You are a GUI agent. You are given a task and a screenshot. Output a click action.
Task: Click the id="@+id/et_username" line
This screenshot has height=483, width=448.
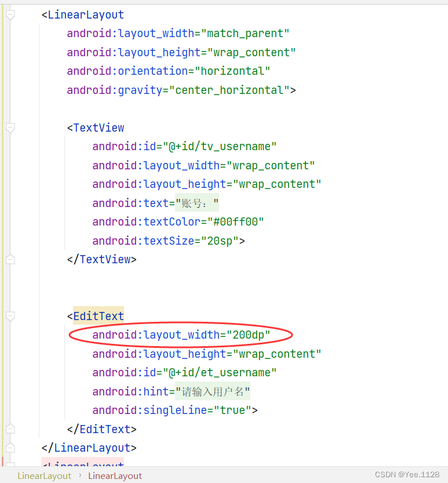click(184, 373)
